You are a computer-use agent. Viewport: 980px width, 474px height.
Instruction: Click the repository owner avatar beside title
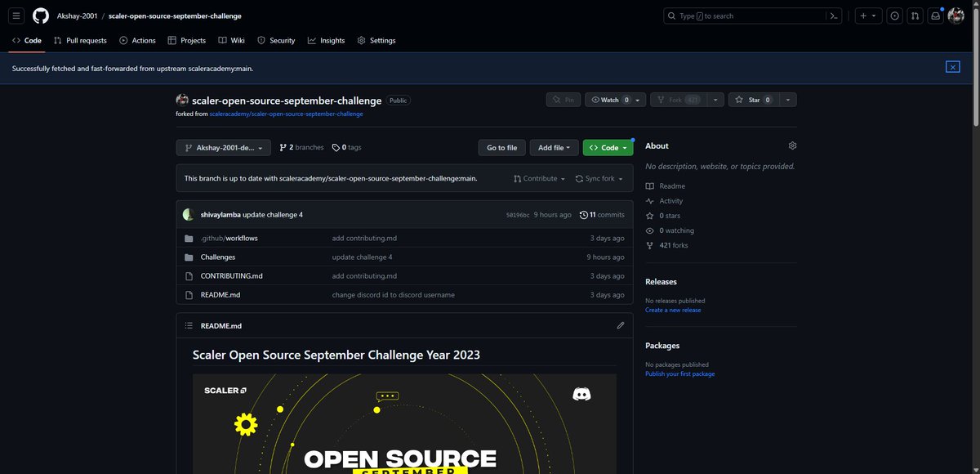tap(182, 100)
